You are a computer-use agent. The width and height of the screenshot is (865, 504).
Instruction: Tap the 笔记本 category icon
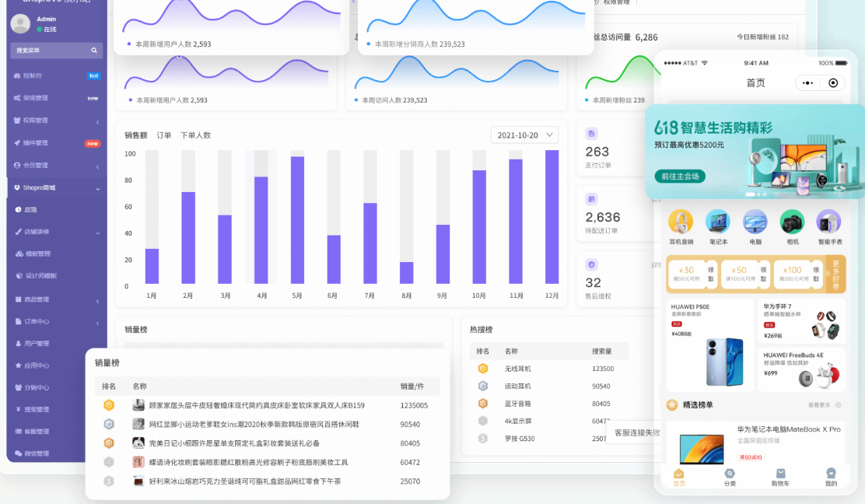(717, 222)
